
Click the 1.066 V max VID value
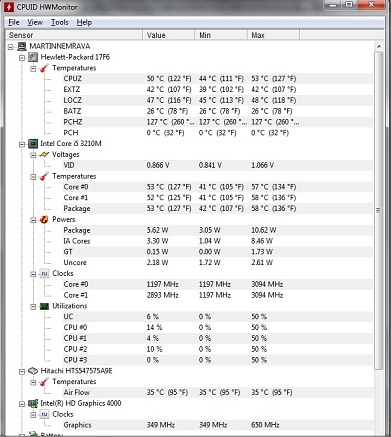(262, 165)
